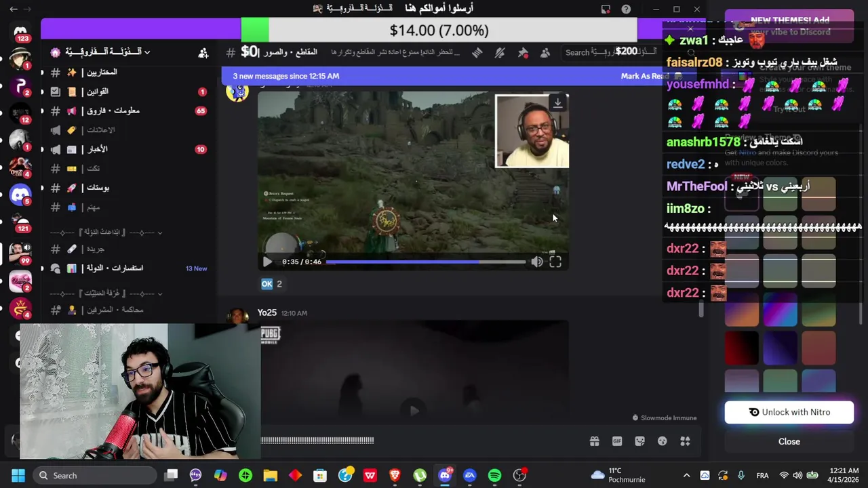Open blue Discord logo server with 5 badge
The height and width of the screenshot is (488, 868).
(x=20, y=195)
